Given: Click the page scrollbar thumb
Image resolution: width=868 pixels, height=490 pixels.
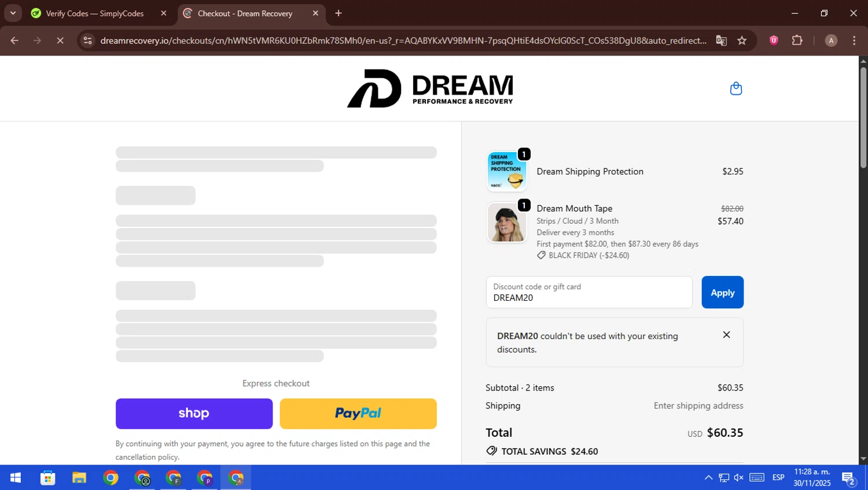Looking at the screenshot, I should pyautogui.click(x=863, y=118).
